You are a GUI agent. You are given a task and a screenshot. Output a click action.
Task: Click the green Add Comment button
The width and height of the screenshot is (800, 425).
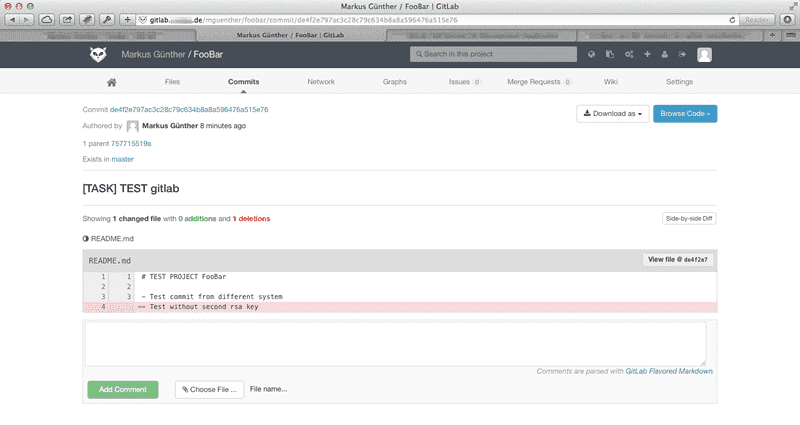pyautogui.click(x=123, y=390)
